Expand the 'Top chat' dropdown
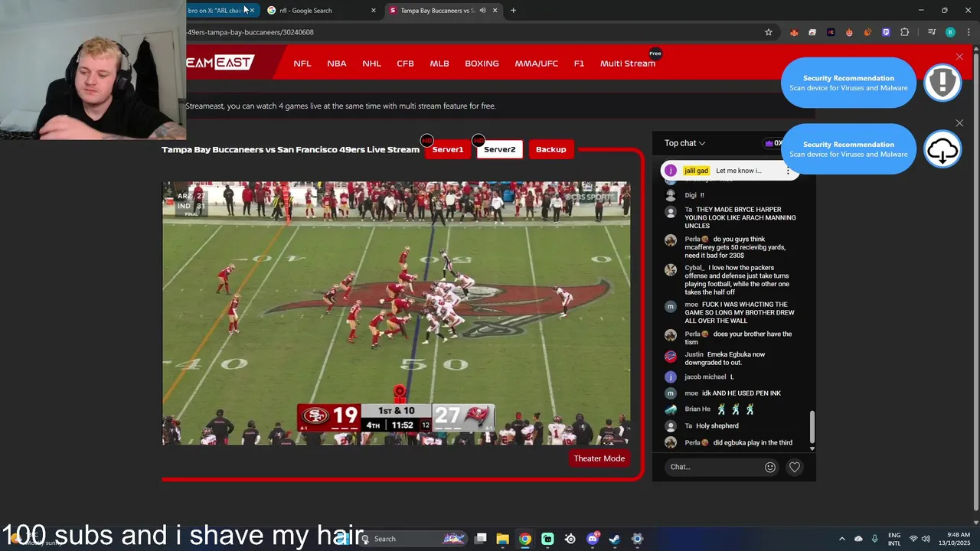Screen dimensions: 980x551 [684, 143]
